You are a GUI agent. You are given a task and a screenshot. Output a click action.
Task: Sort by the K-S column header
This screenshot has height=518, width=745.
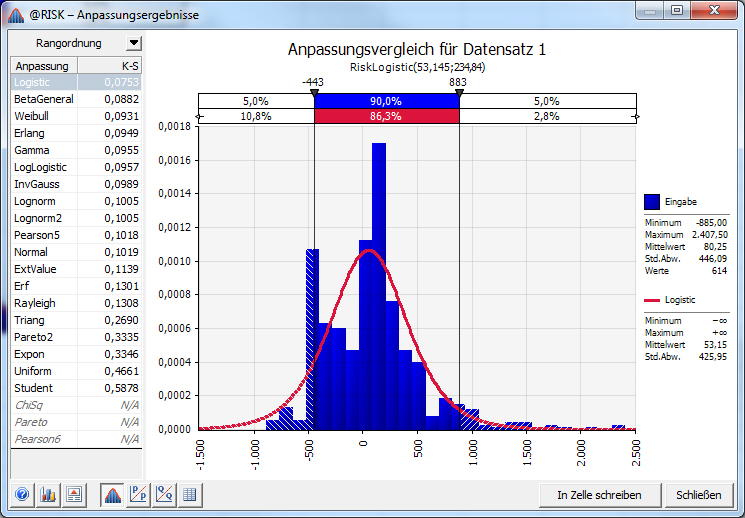110,66
